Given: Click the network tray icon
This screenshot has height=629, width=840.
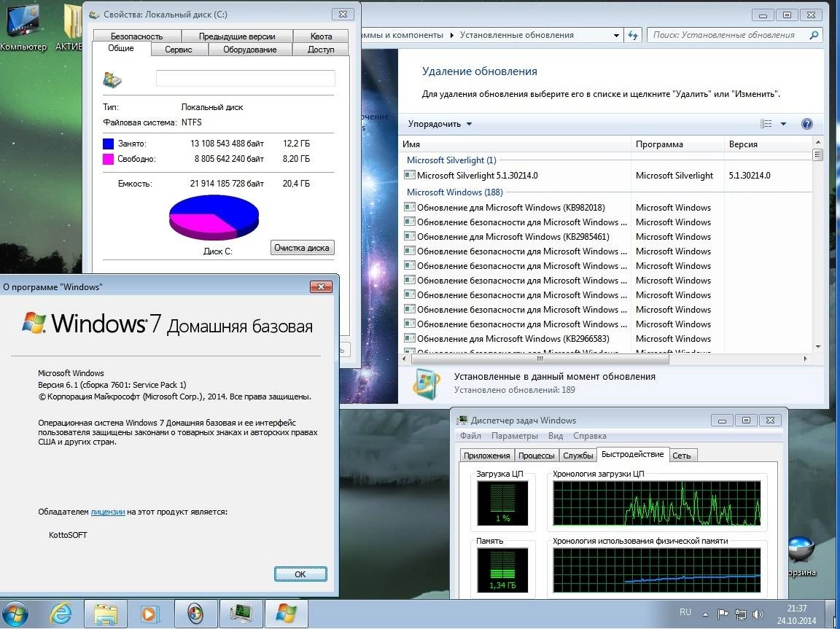Looking at the screenshot, I should point(740,614).
